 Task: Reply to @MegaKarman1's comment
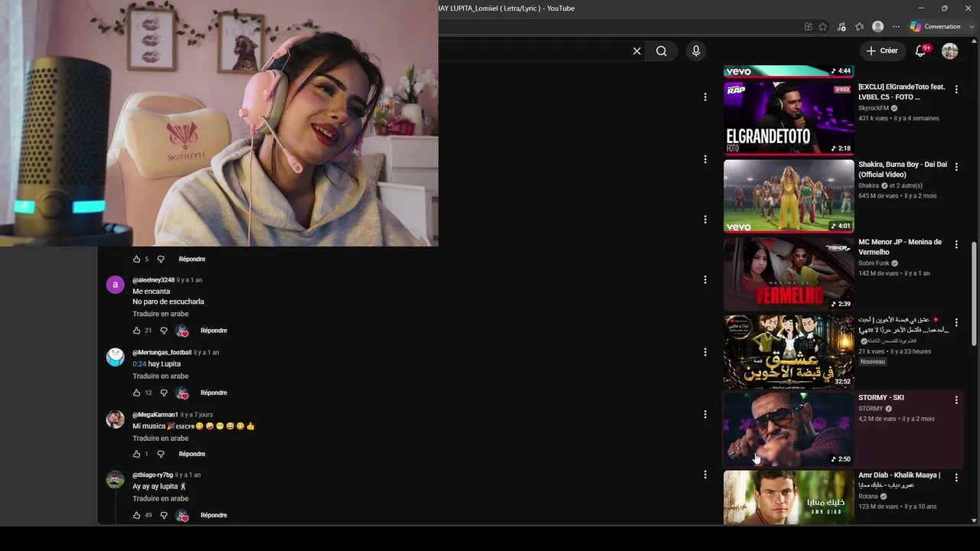pyautogui.click(x=191, y=454)
